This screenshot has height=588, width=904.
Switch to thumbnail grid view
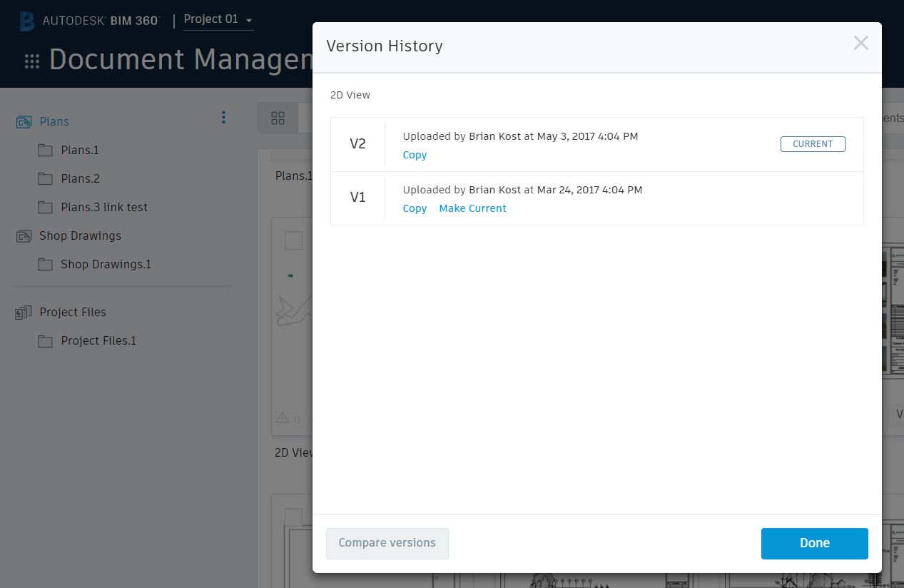pos(278,118)
